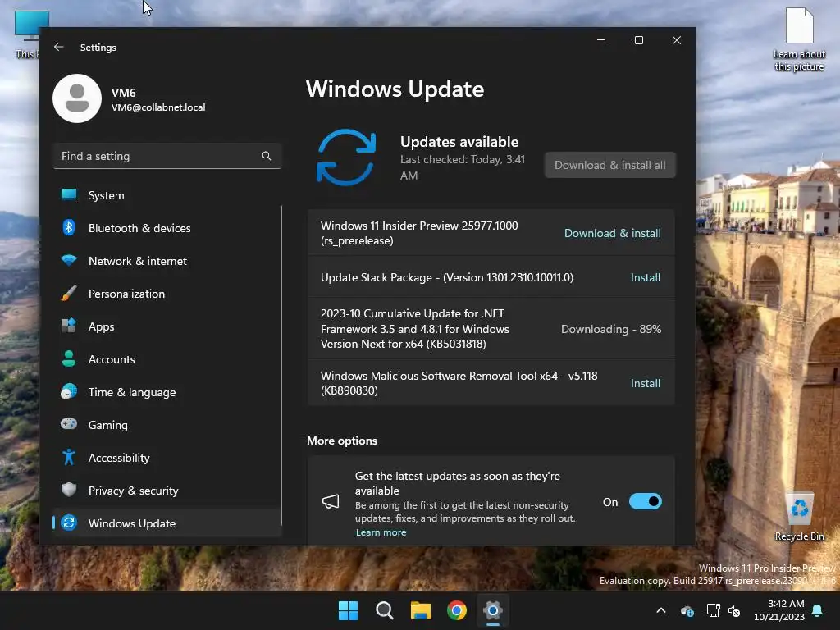The width and height of the screenshot is (840, 630).
Task: Click the Accessibility figure icon
Action: pyautogui.click(x=69, y=458)
